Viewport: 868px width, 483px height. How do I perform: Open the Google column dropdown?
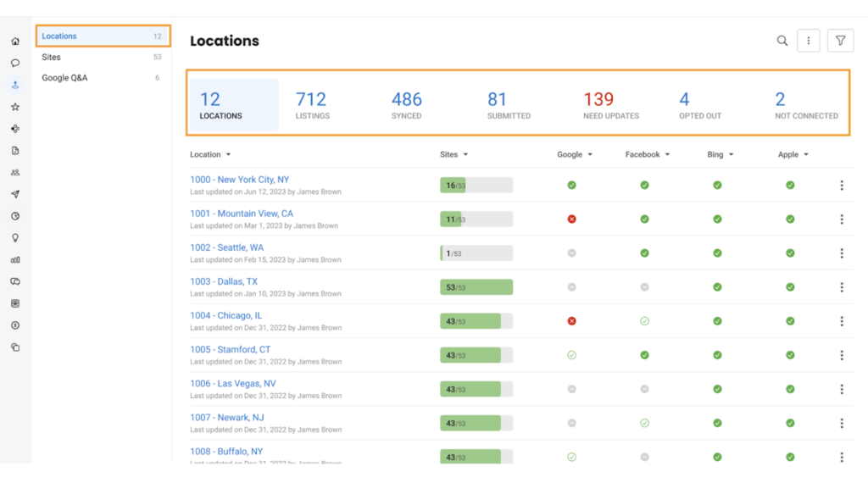(575, 154)
